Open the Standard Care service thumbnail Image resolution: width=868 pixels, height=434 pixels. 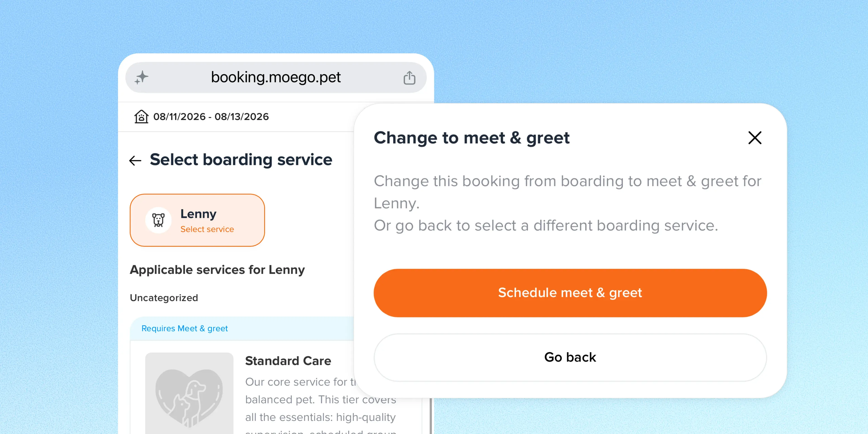(x=189, y=393)
